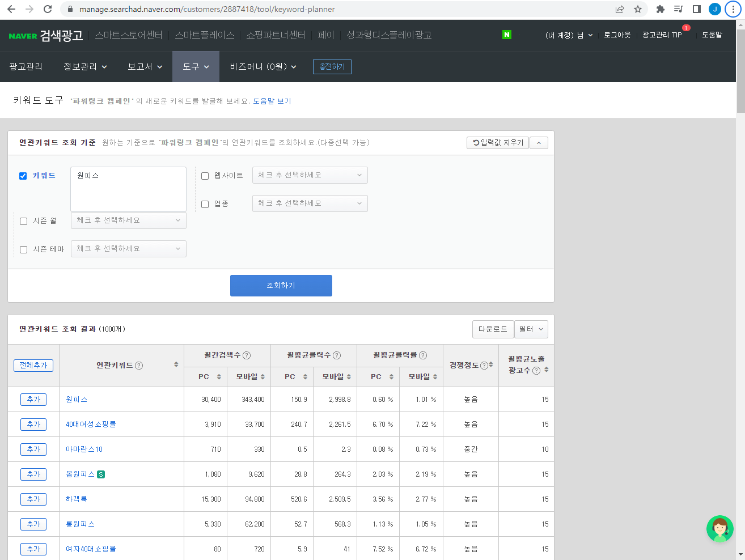Viewport: 745px width, 560px height.
Task: Open the 필터 dropdown
Action: pos(531,329)
